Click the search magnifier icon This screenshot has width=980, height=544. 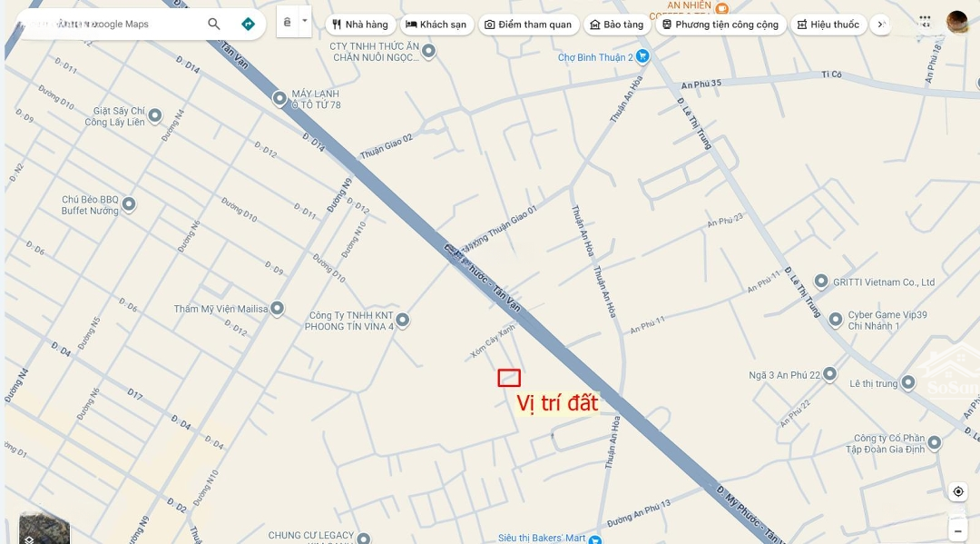[214, 24]
